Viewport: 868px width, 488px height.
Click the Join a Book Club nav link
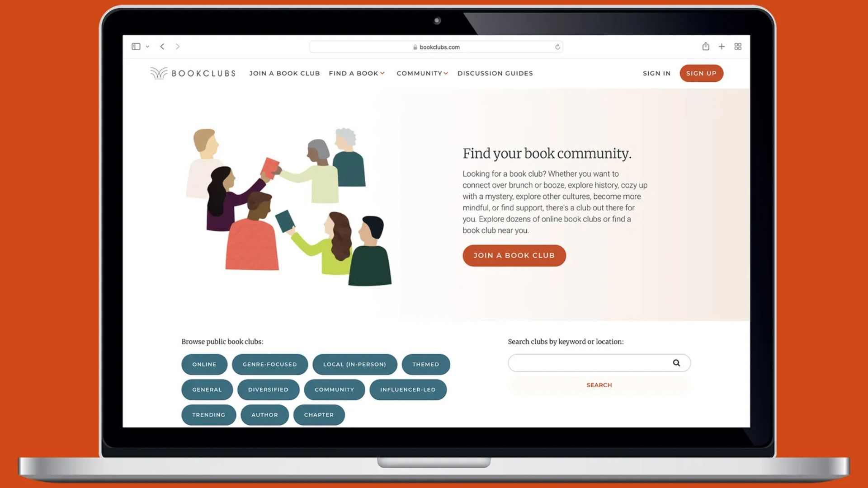coord(284,73)
